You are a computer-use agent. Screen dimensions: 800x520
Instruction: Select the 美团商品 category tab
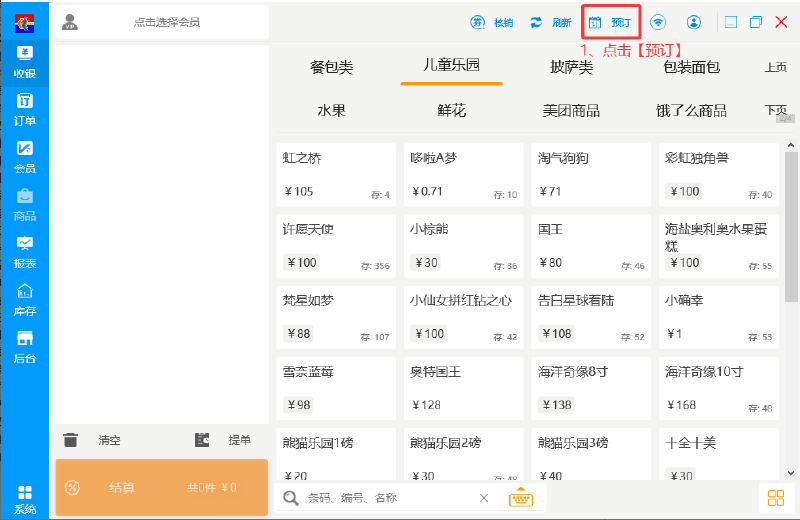click(x=571, y=110)
